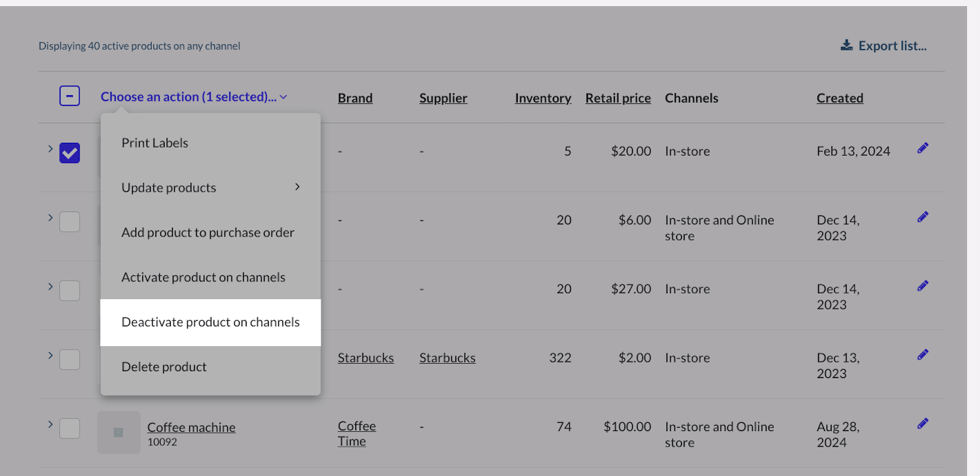
Task: Click the edit pencil on the $6.00 product row
Action: [x=923, y=217]
